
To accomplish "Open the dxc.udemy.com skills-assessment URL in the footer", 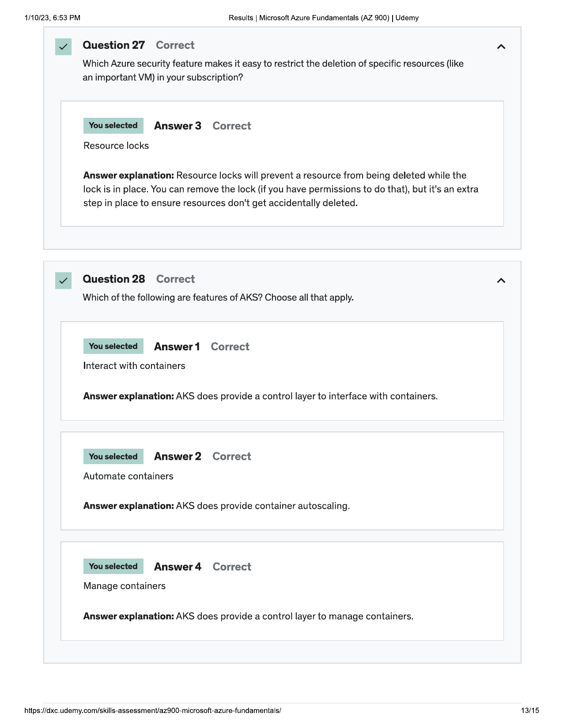I will point(153,710).
